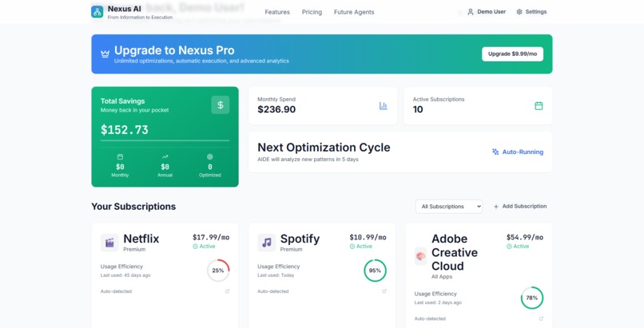This screenshot has height=328, width=644.
Task: Click the Your Subscriptions heading
Action: [x=133, y=207]
